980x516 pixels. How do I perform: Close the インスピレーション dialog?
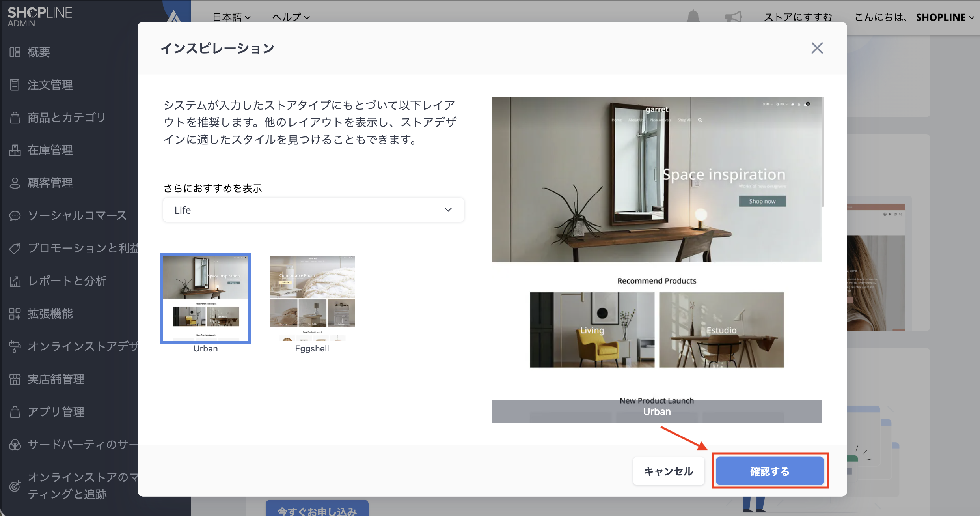[x=817, y=48]
